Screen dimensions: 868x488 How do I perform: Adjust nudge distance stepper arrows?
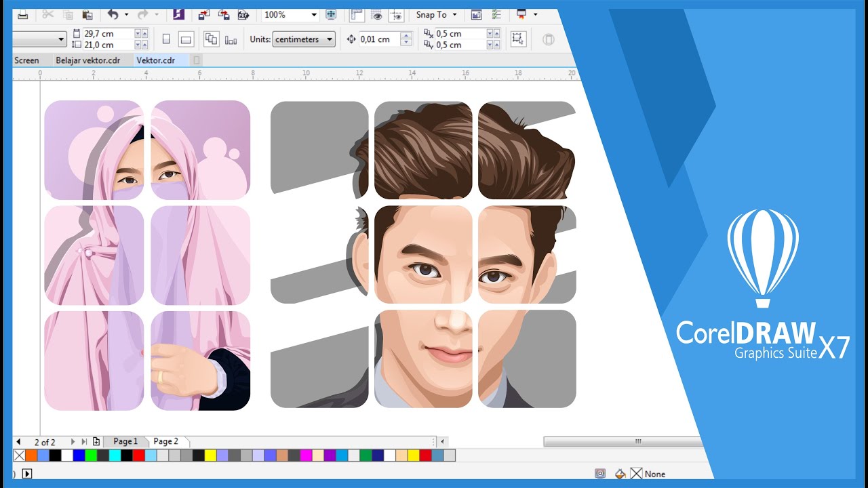[406, 39]
